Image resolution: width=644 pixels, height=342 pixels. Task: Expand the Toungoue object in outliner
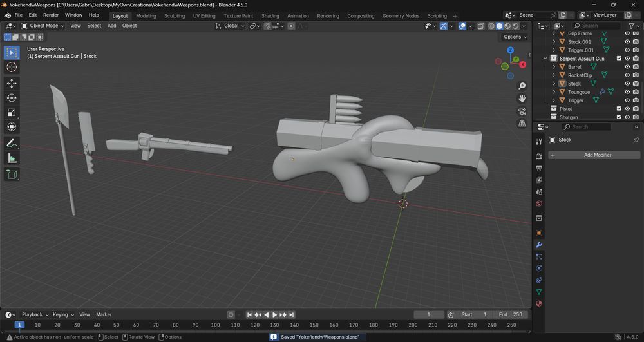[x=554, y=92]
